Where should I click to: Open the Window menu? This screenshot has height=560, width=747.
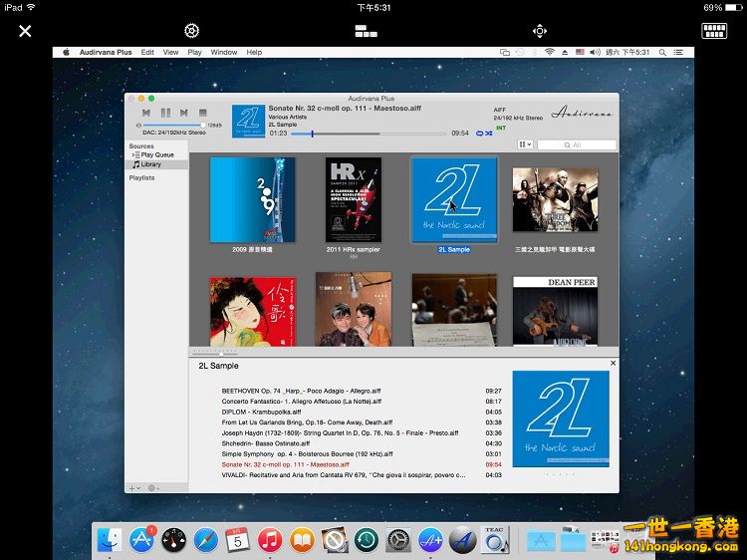[x=224, y=52]
